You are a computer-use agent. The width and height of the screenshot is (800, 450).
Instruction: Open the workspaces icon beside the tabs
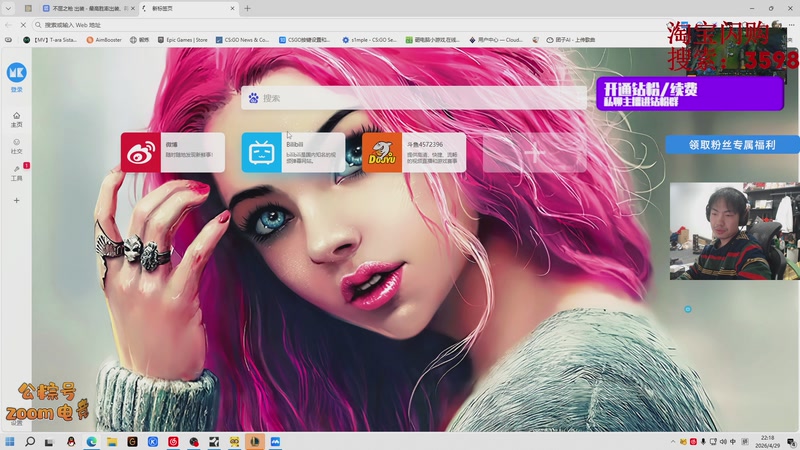tap(28, 8)
